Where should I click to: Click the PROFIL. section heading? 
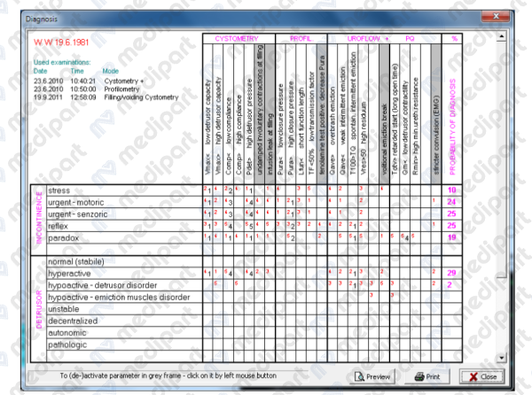(x=301, y=39)
